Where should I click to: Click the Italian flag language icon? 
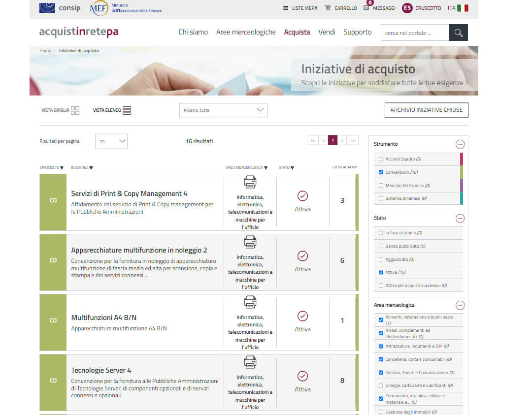point(463,8)
